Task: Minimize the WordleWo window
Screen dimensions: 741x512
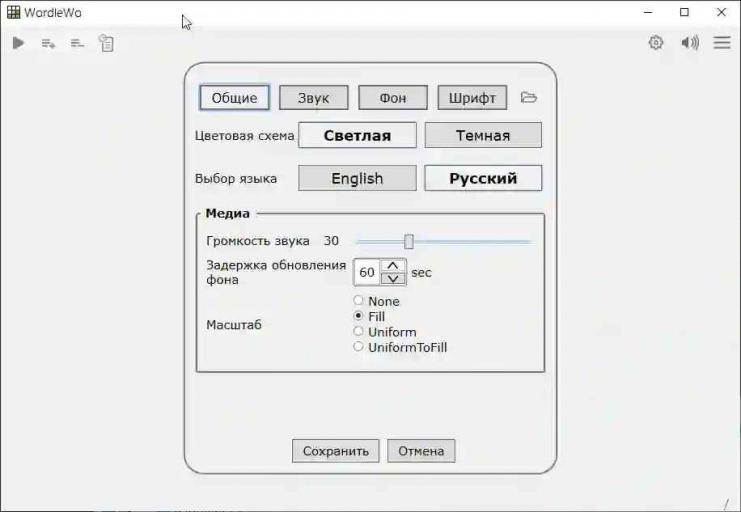Action: tap(648, 12)
